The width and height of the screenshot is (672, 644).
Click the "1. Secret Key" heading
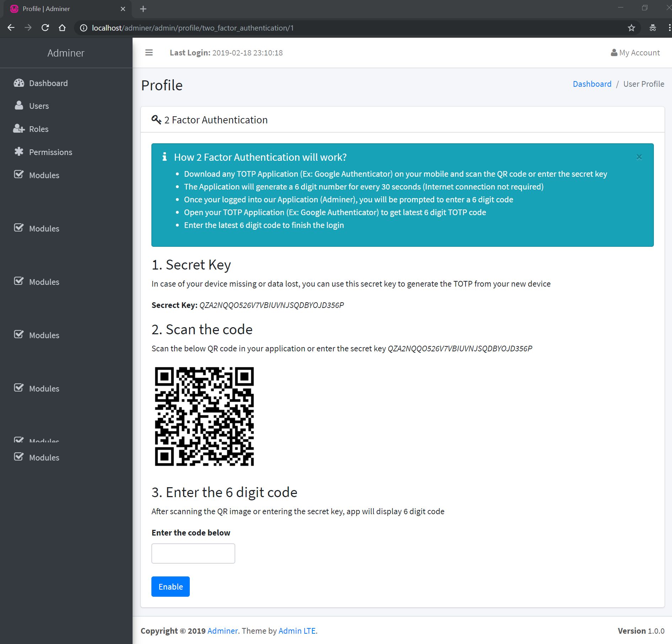click(191, 265)
